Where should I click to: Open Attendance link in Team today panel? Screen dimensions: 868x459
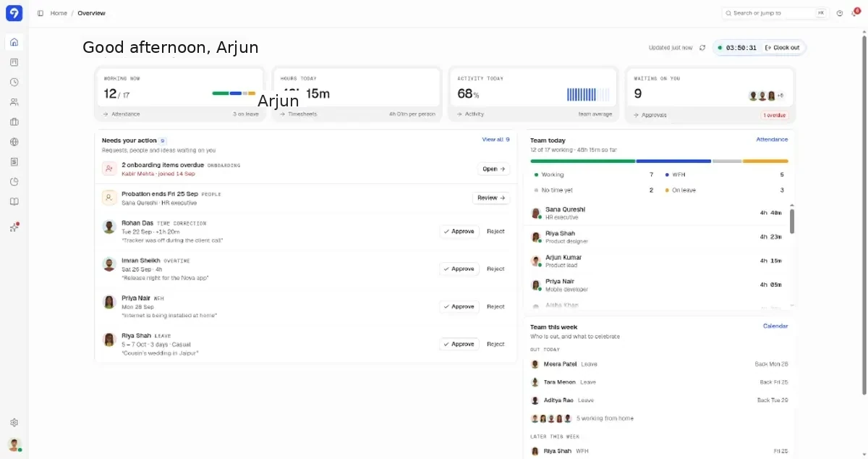coord(772,140)
